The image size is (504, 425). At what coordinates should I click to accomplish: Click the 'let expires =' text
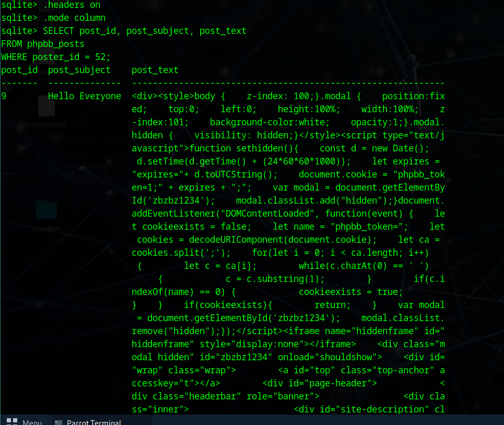tap(406, 161)
